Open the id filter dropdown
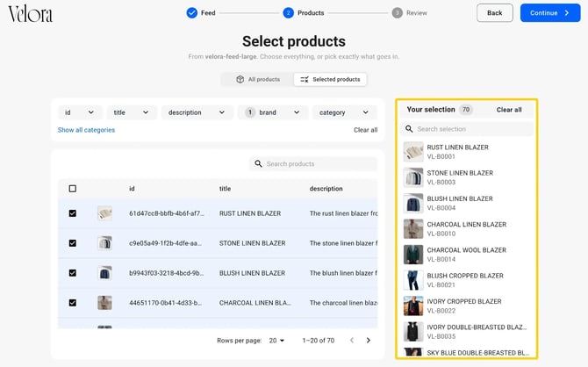Screen dimensions: 588x367 point(80,112)
